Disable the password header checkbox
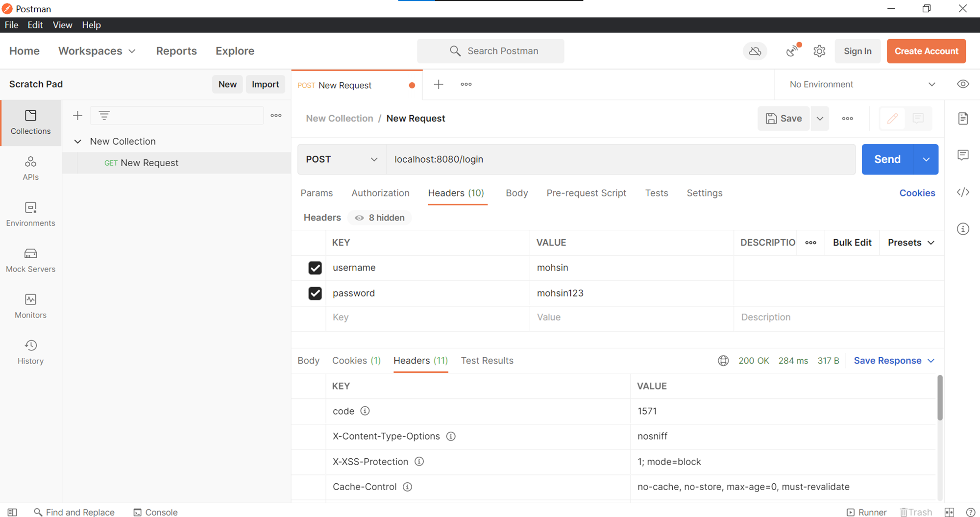This screenshot has width=980, height=517. point(315,293)
